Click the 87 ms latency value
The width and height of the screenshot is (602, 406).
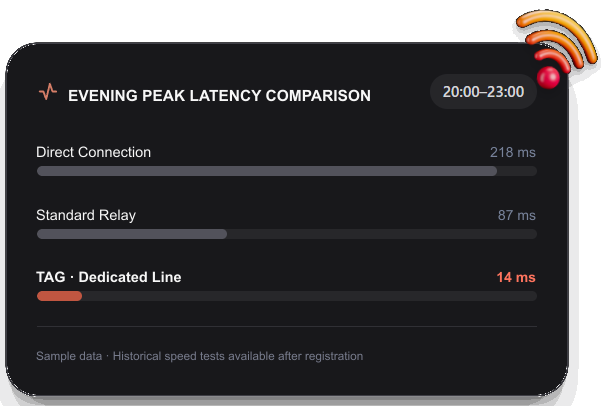(516, 215)
